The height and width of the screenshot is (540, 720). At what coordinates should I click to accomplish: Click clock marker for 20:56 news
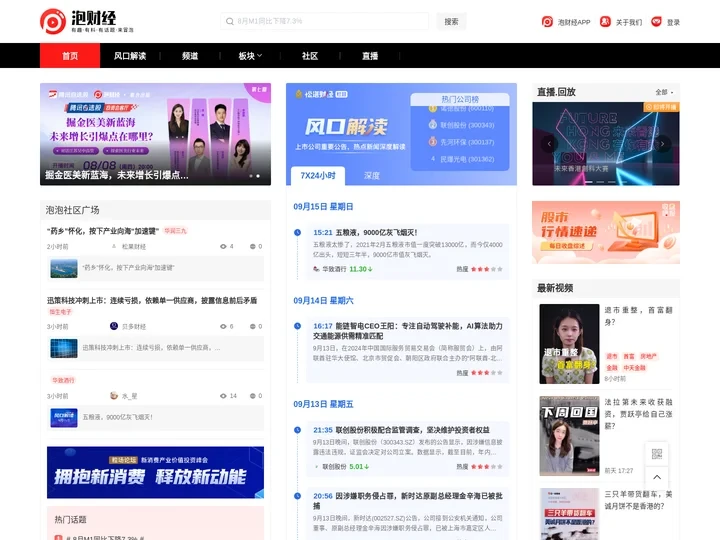click(298, 496)
